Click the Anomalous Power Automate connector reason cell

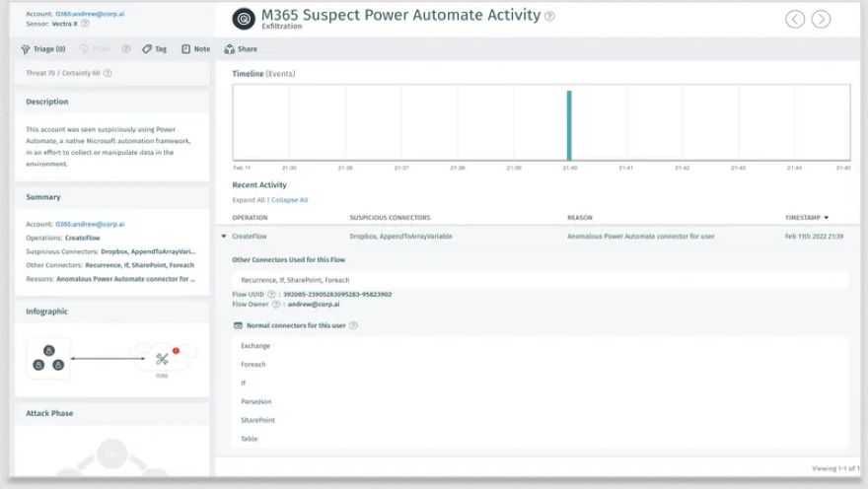(640, 237)
